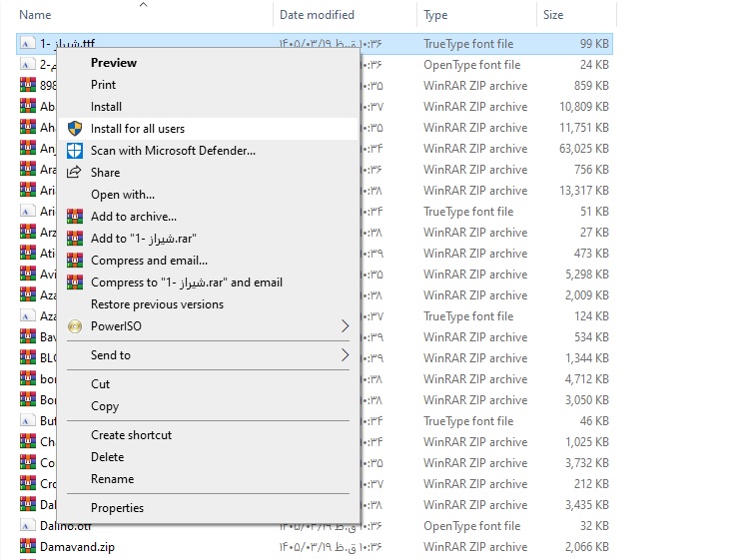Choose Install from the context menu
This screenshot has height=560, width=752.
click(208, 107)
